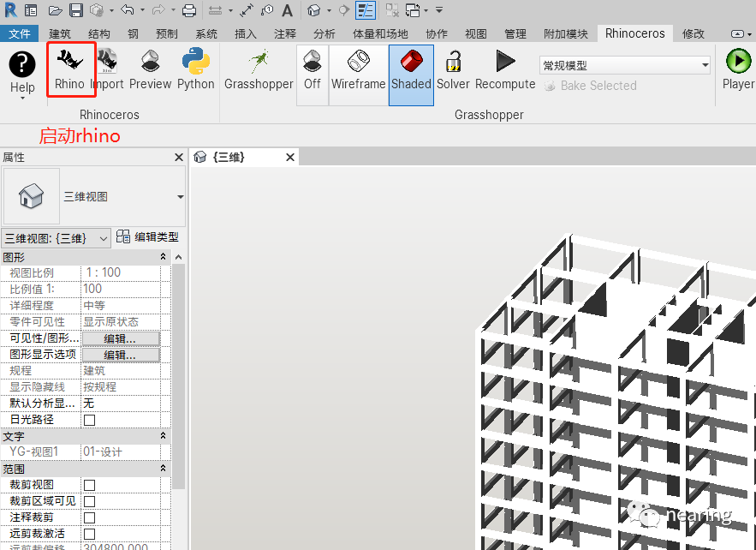The image size is (756, 550).
Task: Turn Grasshopper preview Off
Action: (313, 75)
